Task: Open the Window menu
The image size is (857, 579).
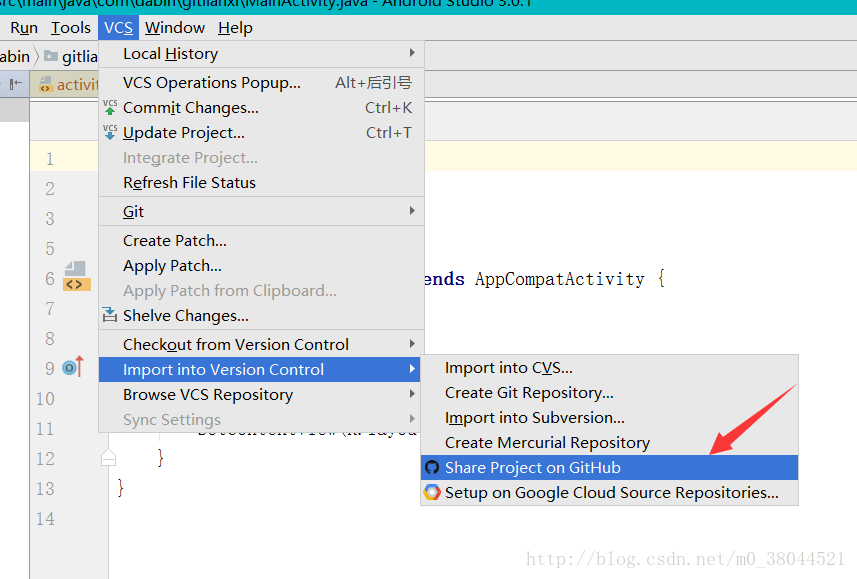Action: tap(174, 28)
